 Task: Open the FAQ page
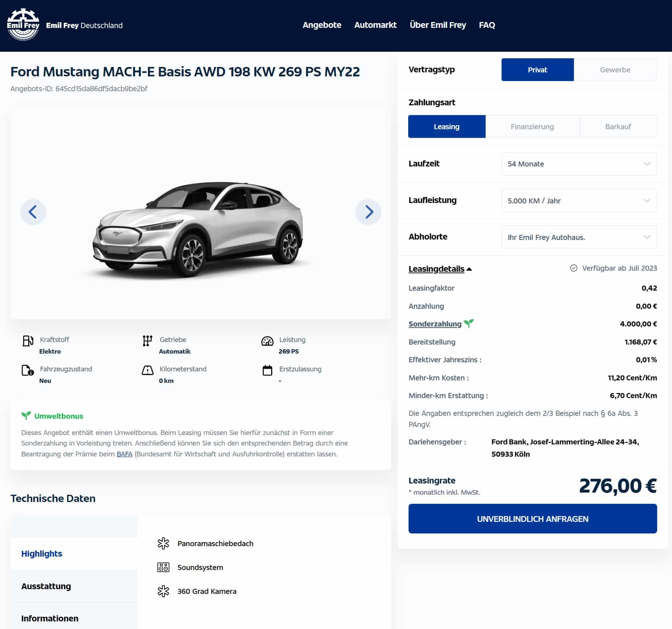[487, 25]
